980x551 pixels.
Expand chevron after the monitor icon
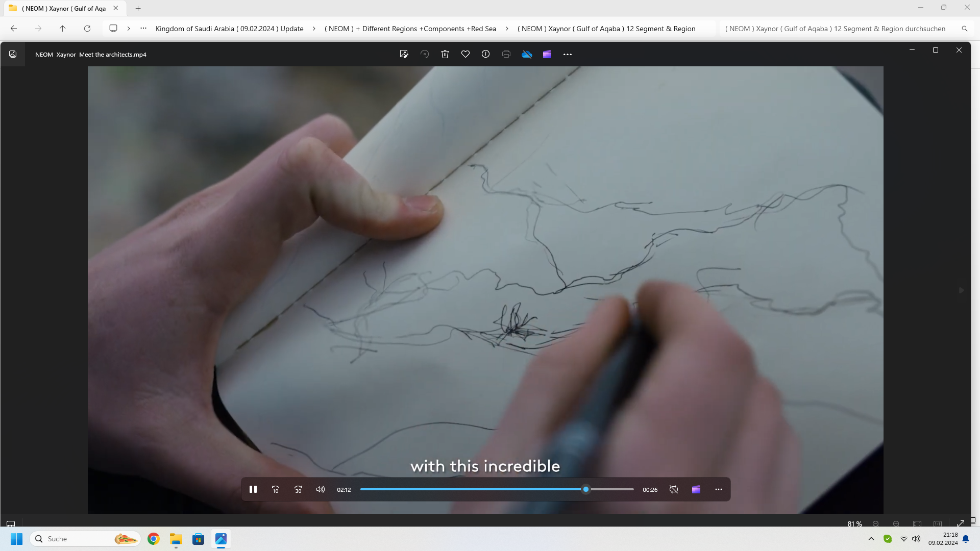(129, 29)
